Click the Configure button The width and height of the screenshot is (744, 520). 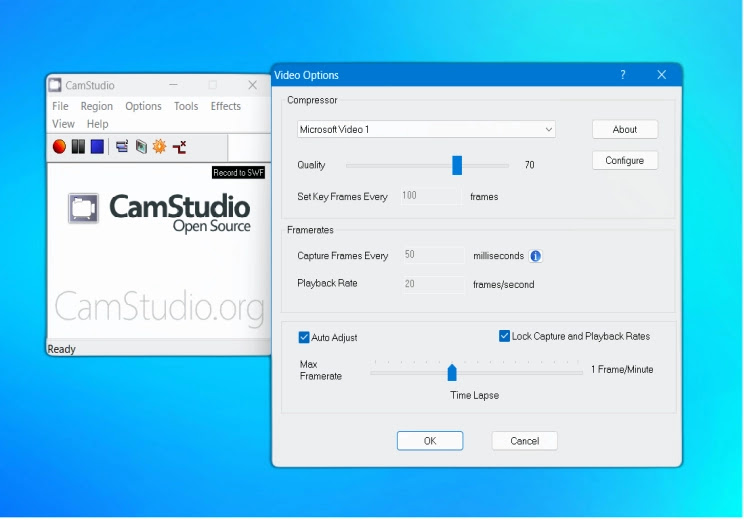[625, 160]
